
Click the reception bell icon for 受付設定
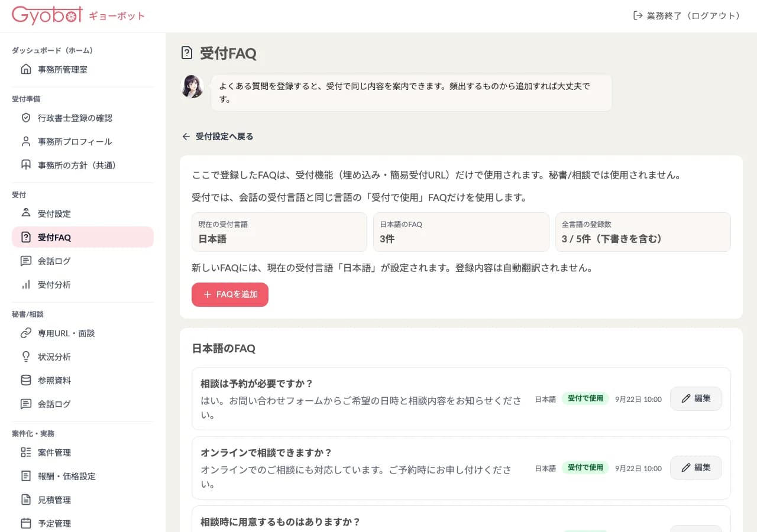[x=26, y=213]
